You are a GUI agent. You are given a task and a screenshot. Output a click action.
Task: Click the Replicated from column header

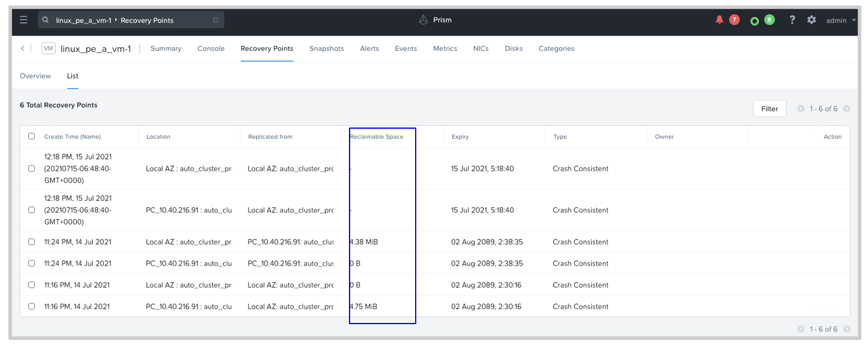click(270, 136)
